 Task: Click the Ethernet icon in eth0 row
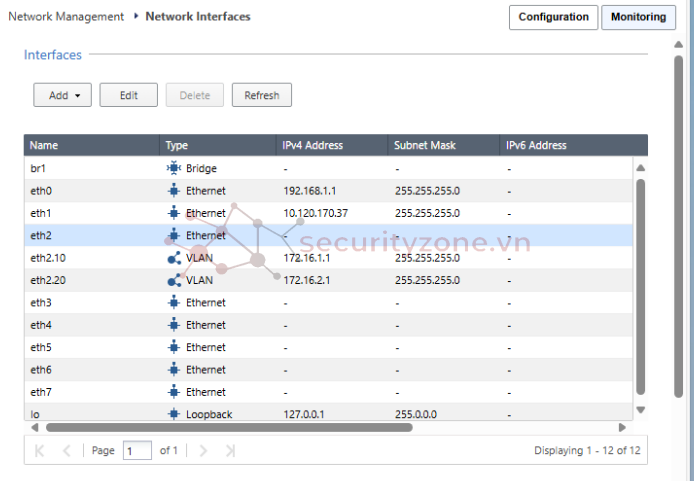pyautogui.click(x=173, y=190)
